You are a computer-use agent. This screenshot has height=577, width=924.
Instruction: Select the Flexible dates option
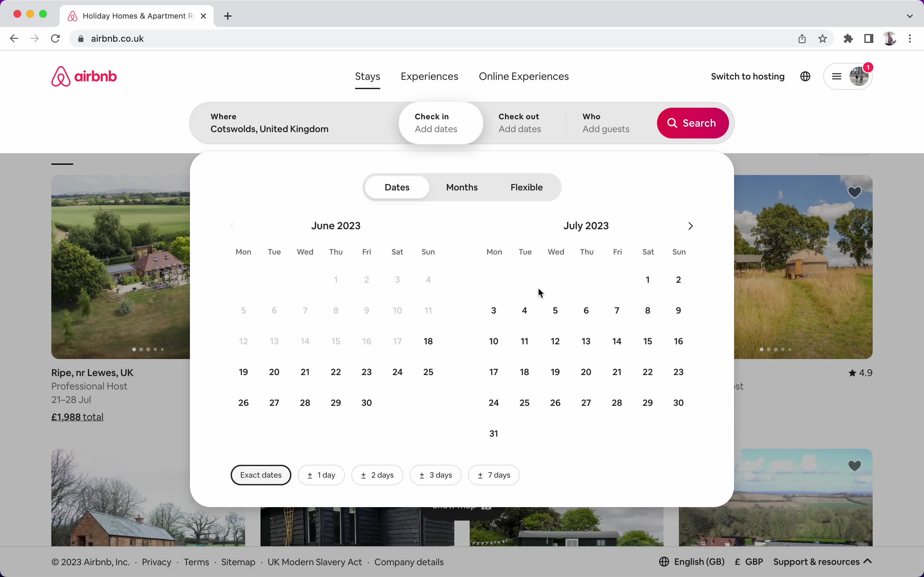point(526,187)
